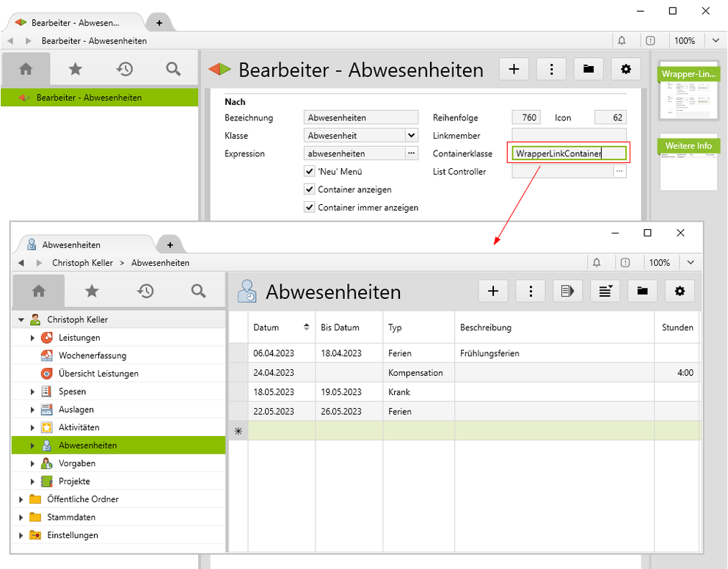Click search magnifier in lower sidebar
728x569 pixels.
tap(198, 291)
